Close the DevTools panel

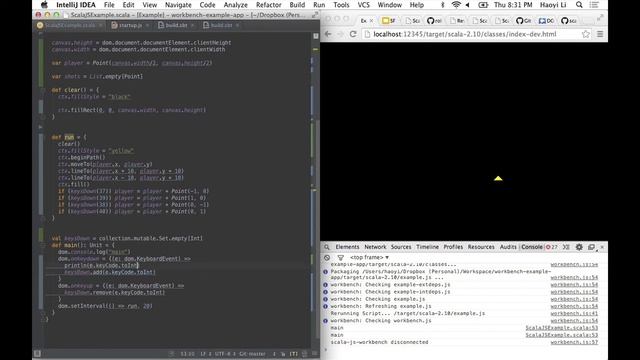point(602,247)
